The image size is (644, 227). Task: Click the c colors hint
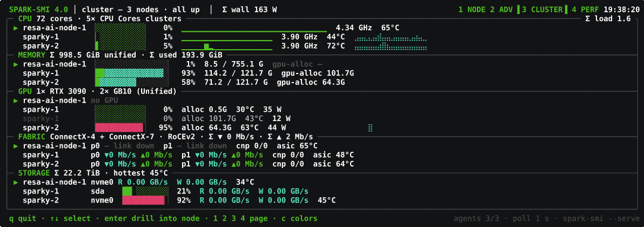tap(299, 219)
